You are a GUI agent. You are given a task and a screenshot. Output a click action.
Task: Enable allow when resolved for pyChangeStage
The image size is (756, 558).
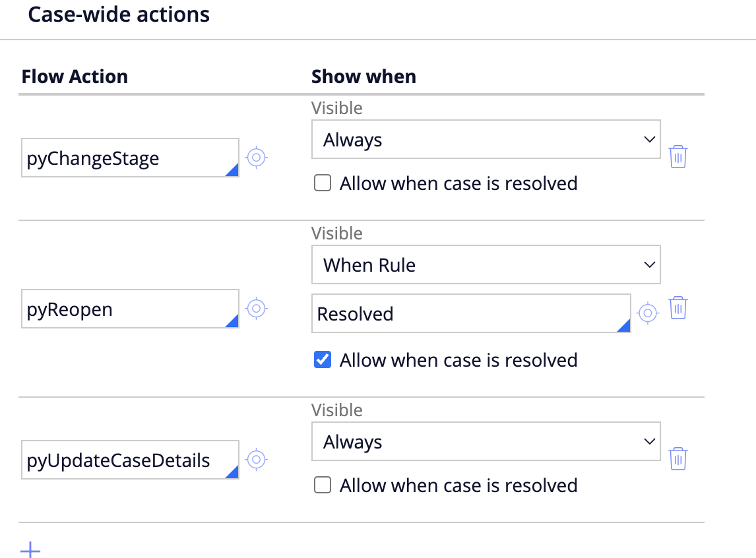click(322, 183)
